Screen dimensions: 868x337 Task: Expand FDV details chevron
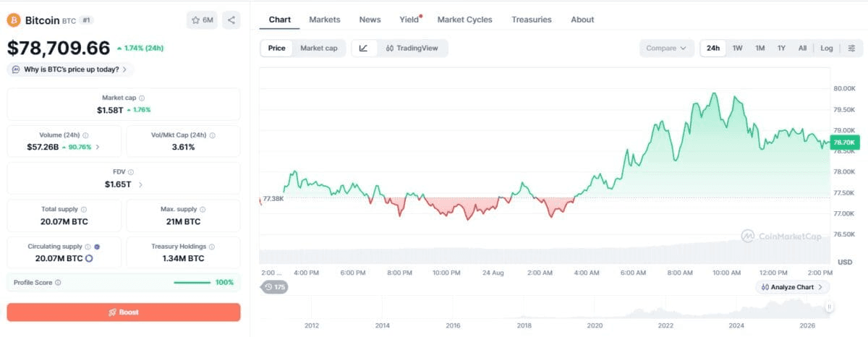pos(140,184)
